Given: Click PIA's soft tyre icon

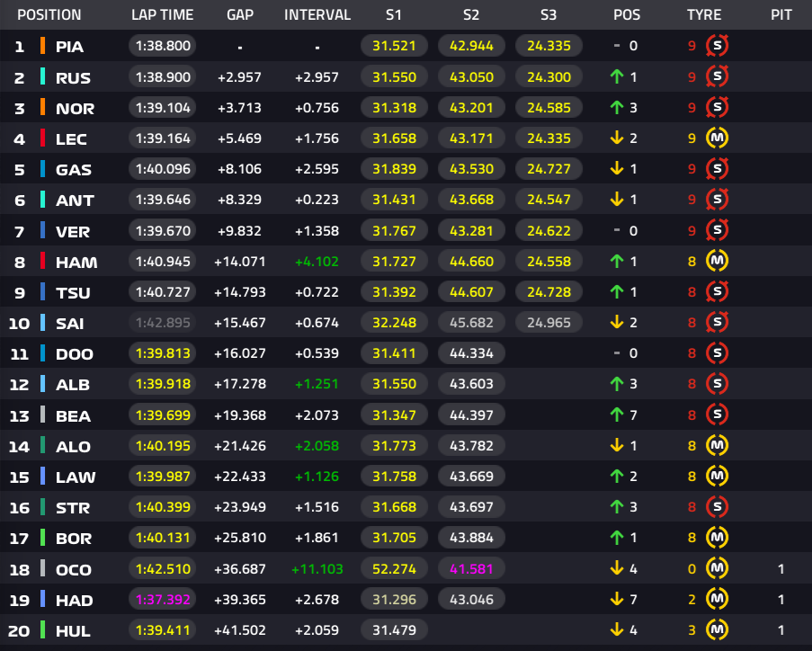Looking at the screenshot, I should 718,46.
